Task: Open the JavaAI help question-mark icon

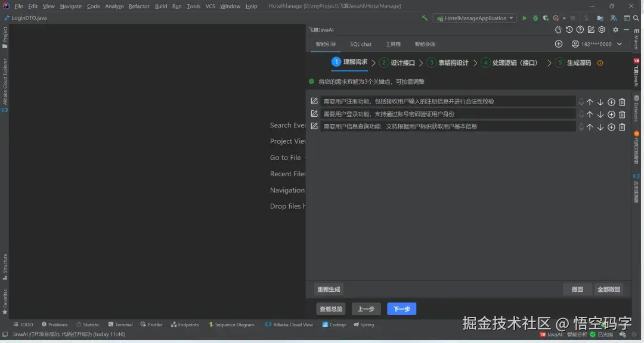Action: point(580,30)
